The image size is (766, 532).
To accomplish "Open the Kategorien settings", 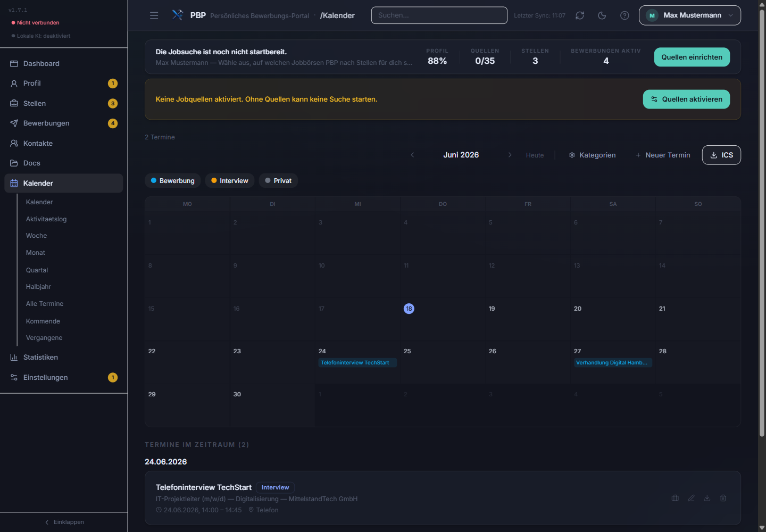I will click(592, 155).
